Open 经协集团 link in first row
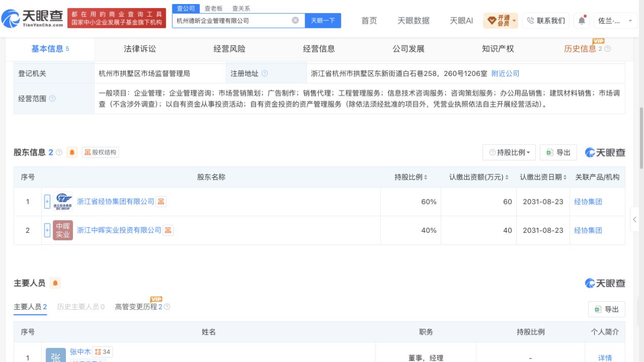Viewport: 644px width, 362px height. [x=588, y=202]
